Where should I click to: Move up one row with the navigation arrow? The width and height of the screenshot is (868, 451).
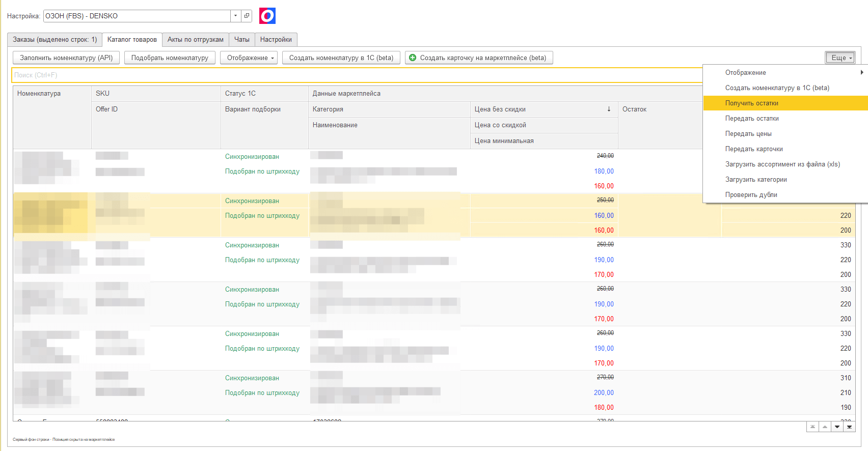(825, 427)
